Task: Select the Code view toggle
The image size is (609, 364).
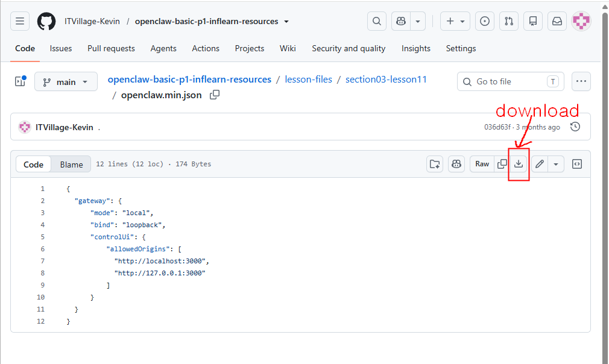Action: click(33, 164)
